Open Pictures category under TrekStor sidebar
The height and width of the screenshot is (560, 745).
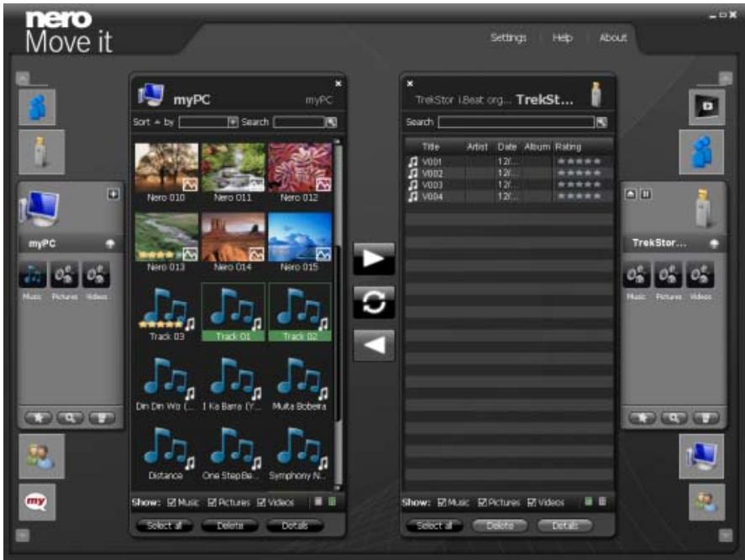668,275
